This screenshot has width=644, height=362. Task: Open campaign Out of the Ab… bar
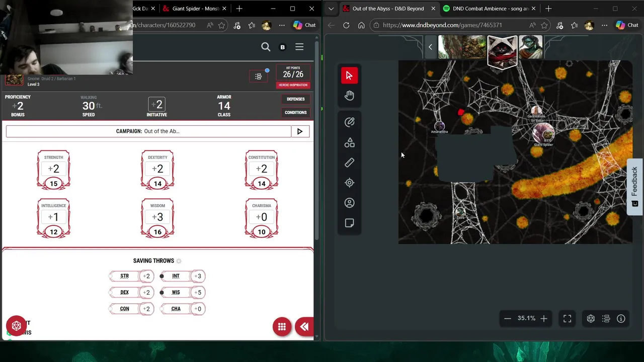coord(148,131)
